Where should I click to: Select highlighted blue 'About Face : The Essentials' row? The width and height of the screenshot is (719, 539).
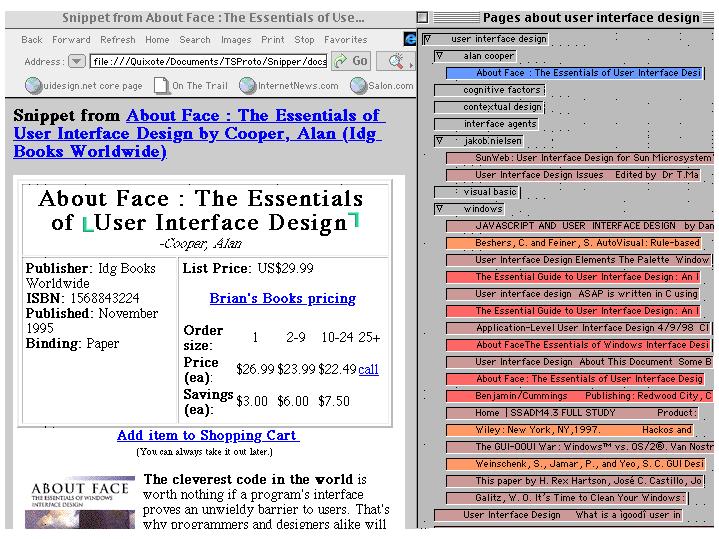pyautogui.click(x=574, y=73)
